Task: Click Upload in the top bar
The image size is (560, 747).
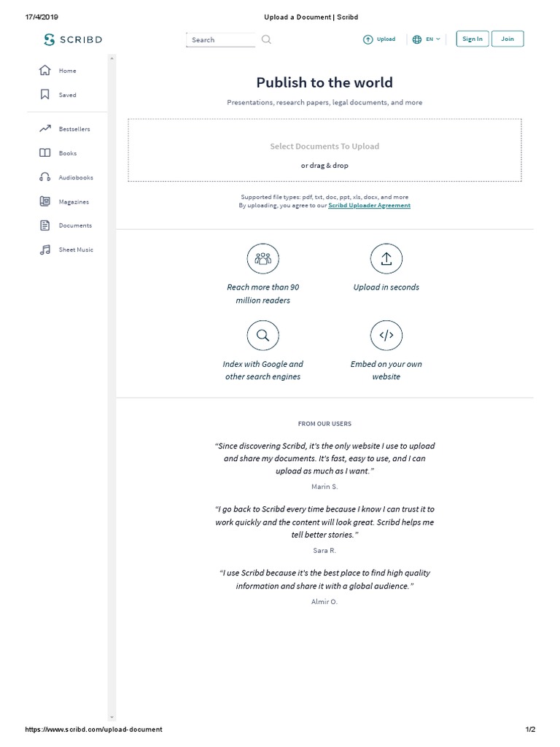Action: tap(379, 39)
